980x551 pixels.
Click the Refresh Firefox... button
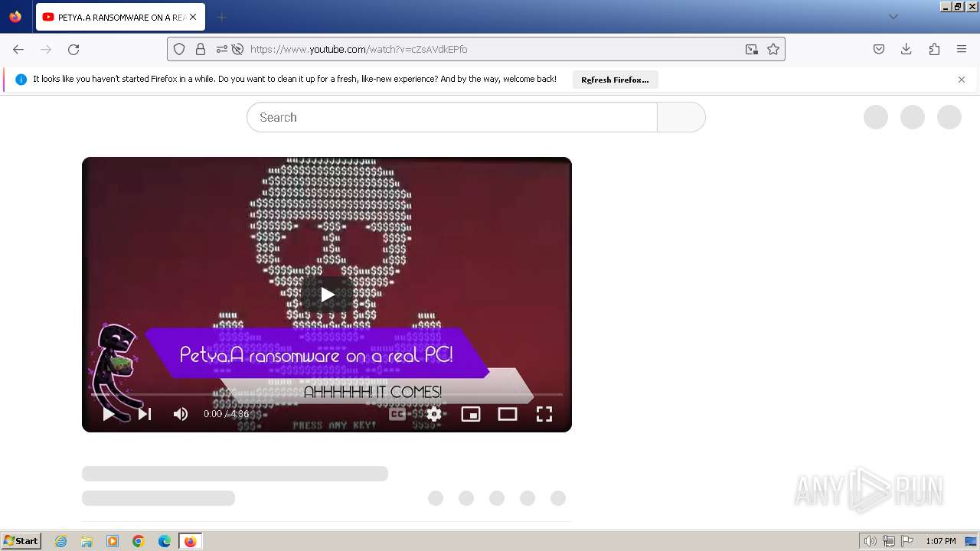point(615,80)
